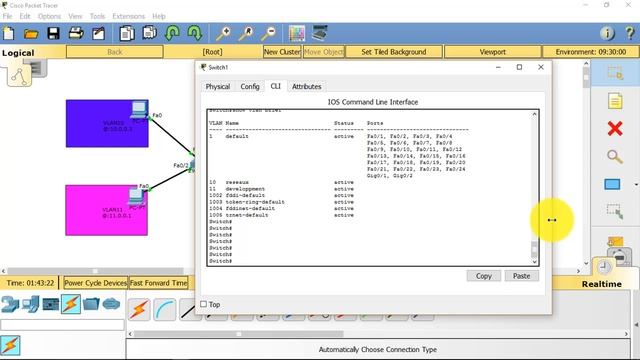The height and width of the screenshot is (360, 640).
Task: Undo with the green left arrow
Action: [x=172, y=33]
